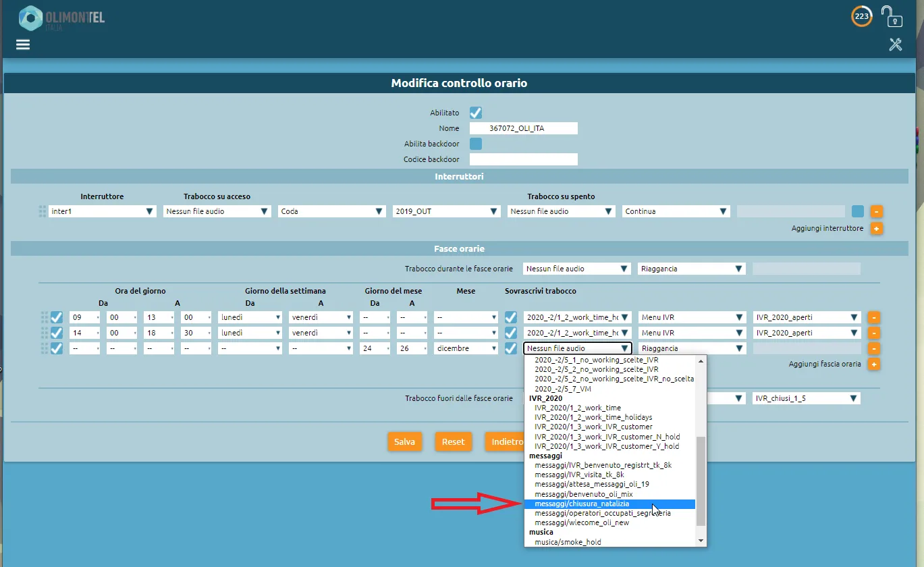Uncheck Sovrascrivi trabocco for dicembre row
The width and height of the screenshot is (924, 567).
tap(511, 348)
